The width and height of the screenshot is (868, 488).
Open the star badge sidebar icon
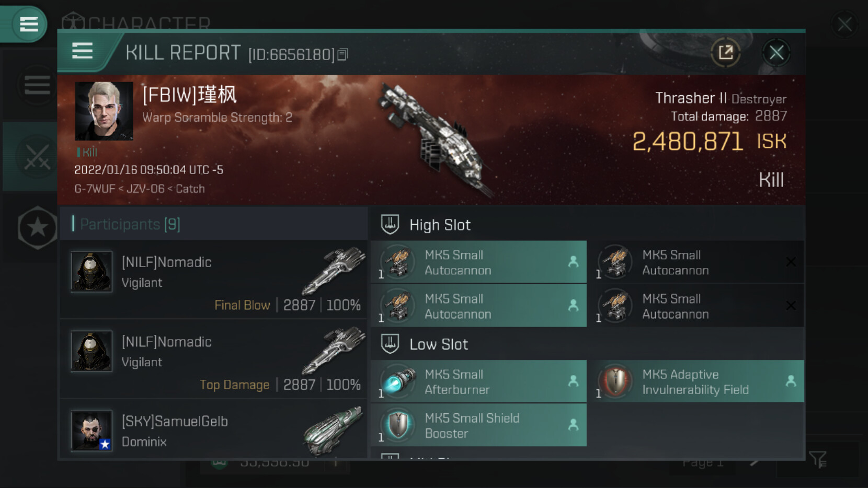tap(37, 227)
